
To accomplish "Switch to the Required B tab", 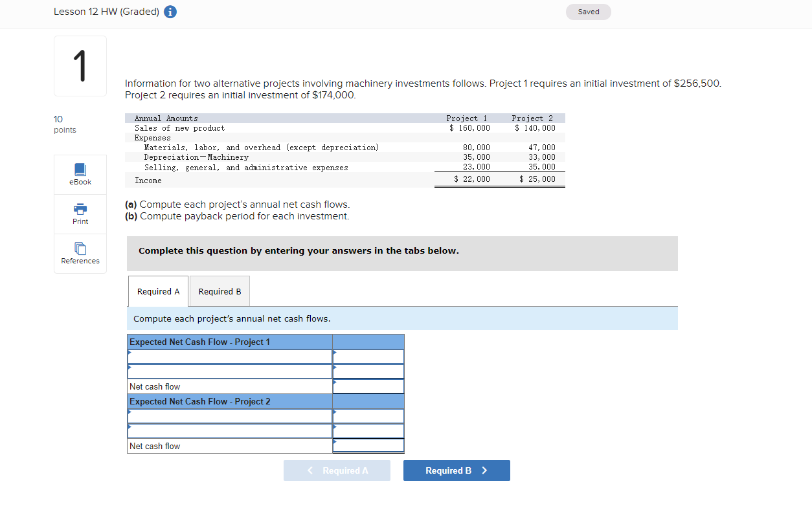I will click(x=220, y=291).
